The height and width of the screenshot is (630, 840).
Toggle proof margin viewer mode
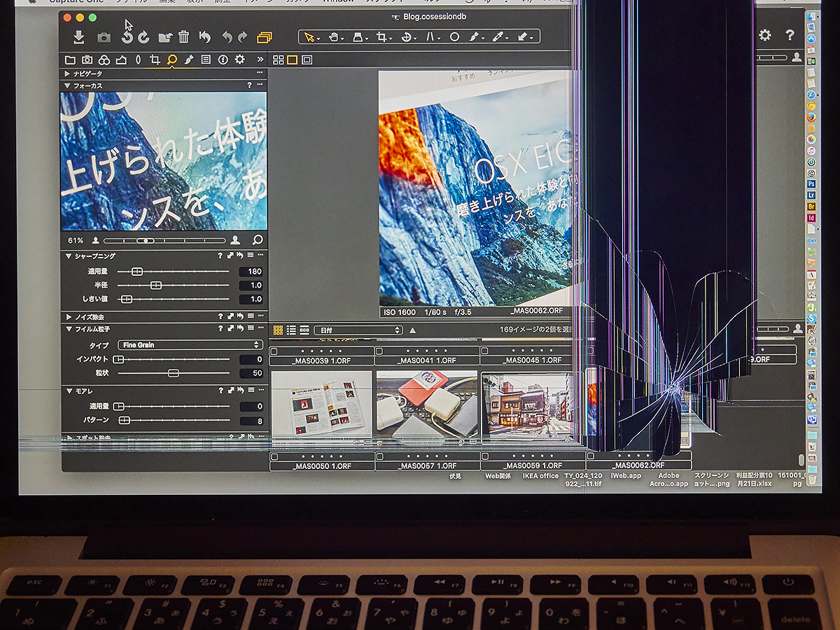(x=307, y=59)
